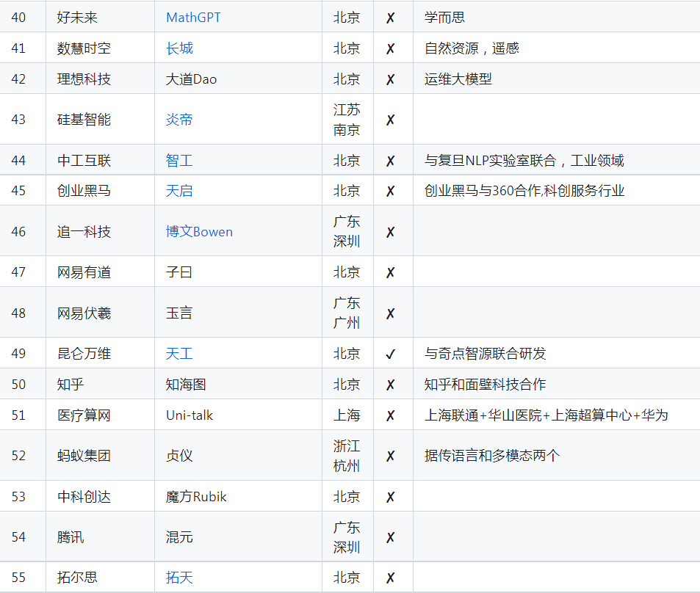Click the 大道Dao model name
The image size is (700, 593).
tap(191, 79)
